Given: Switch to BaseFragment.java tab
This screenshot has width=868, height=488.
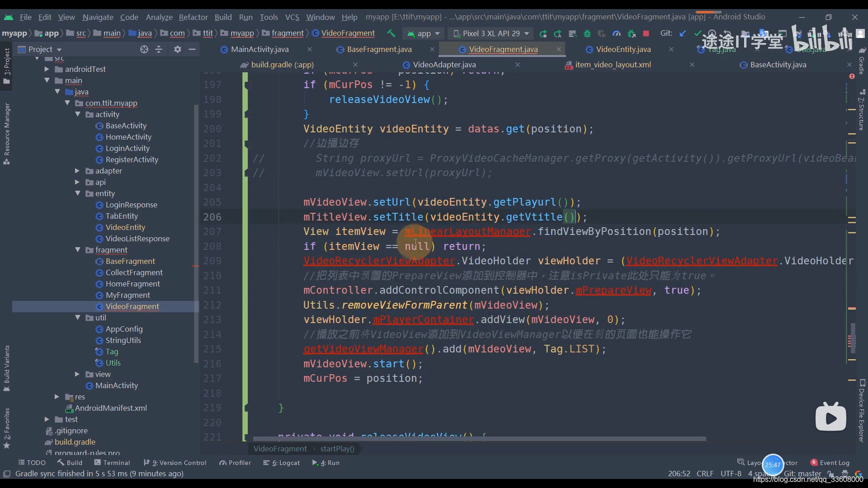Looking at the screenshot, I should click(x=379, y=49).
